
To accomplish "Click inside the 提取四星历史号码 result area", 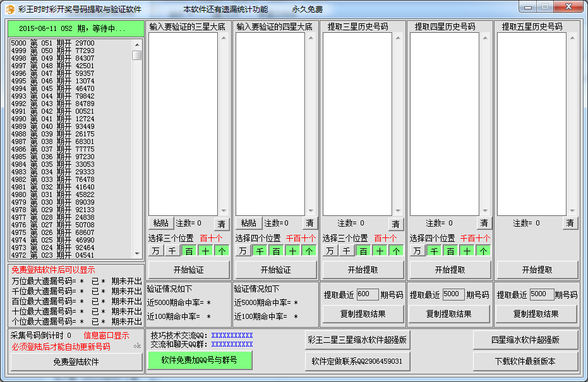I will coord(445,124).
